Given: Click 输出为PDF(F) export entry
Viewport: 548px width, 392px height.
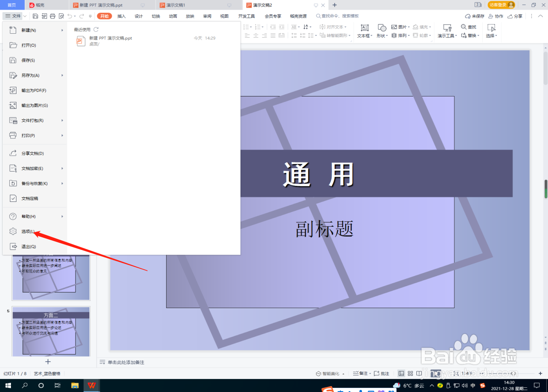Looking at the screenshot, I should (x=35, y=90).
